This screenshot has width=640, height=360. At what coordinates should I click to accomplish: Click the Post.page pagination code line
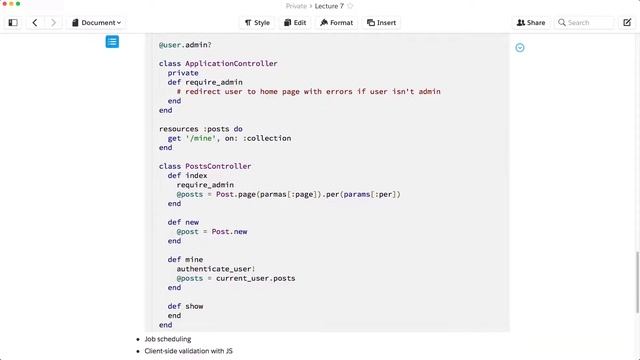[x=289, y=194]
